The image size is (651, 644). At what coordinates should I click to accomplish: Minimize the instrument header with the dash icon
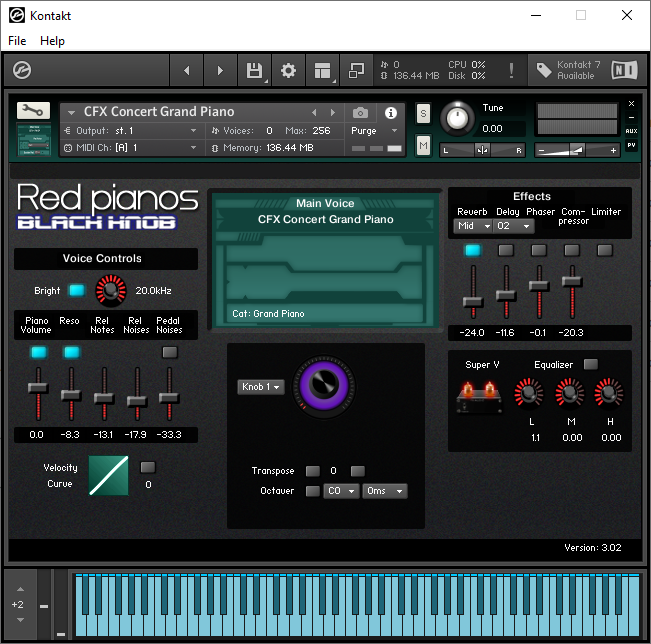coord(631,118)
